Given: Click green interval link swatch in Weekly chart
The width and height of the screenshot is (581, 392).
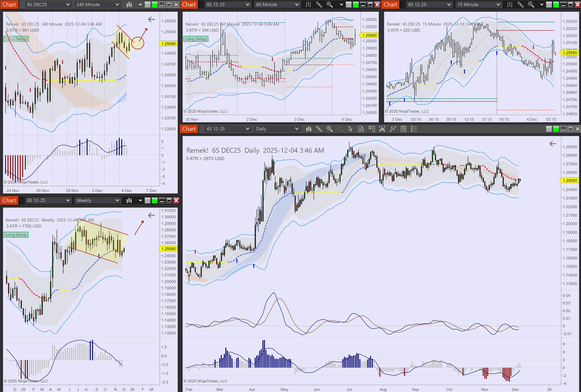Looking at the screenshot, I should [155, 200].
